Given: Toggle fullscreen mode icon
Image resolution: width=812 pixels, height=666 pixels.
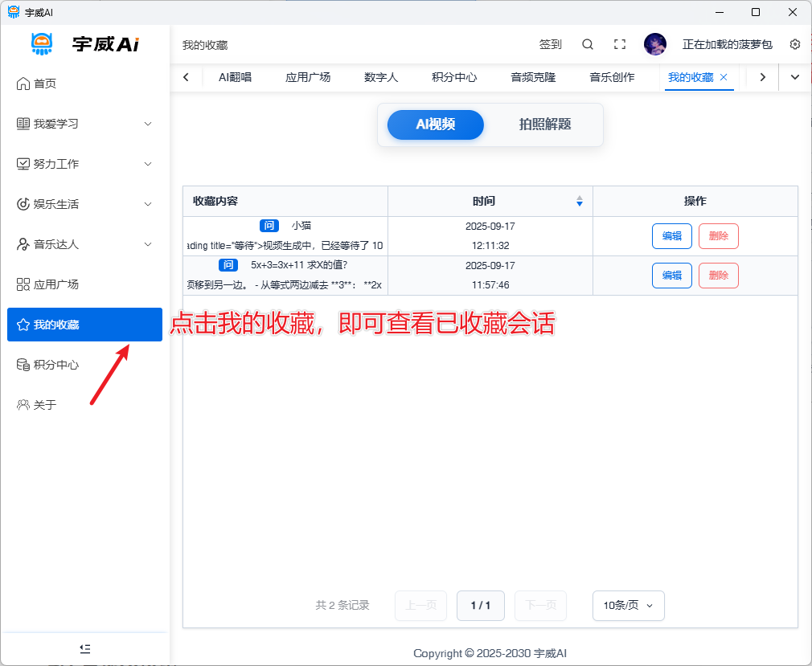Looking at the screenshot, I should [620, 44].
